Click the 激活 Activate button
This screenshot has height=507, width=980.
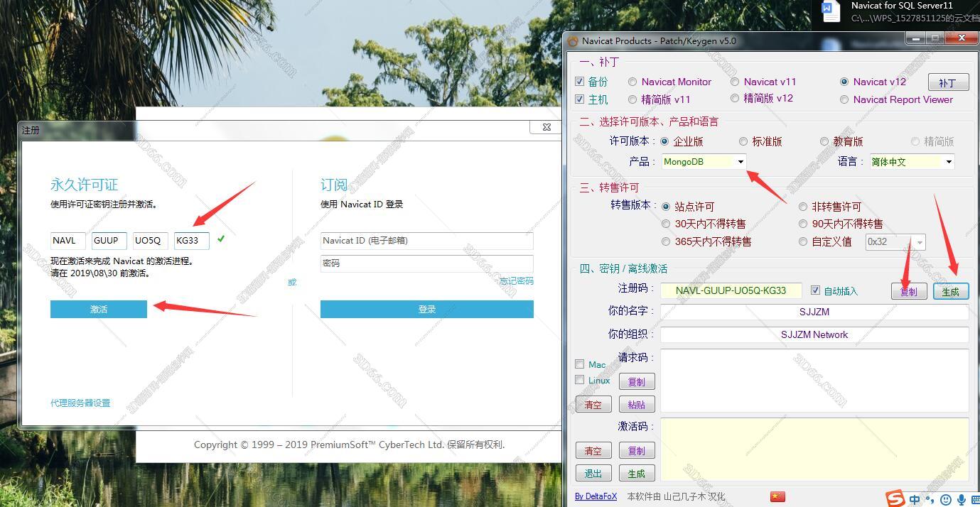coord(99,309)
